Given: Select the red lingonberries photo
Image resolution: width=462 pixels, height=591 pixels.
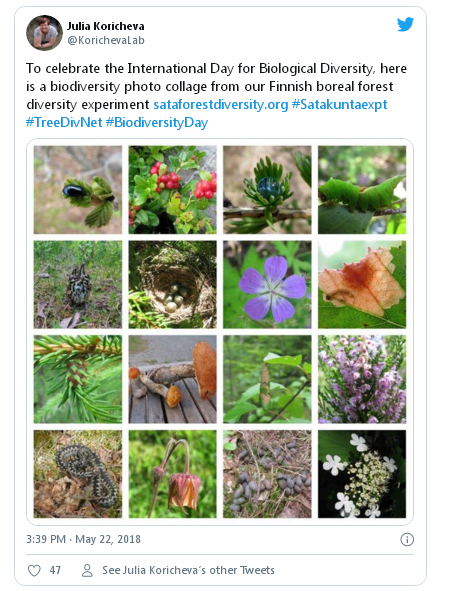Looking at the screenshot, I should [x=173, y=190].
